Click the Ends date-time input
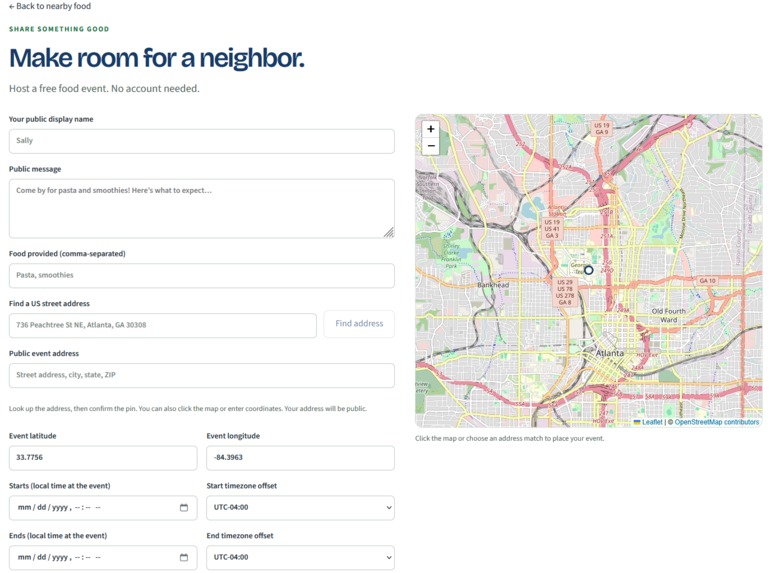The height and width of the screenshot is (573, 775). click(x=103, y=558)
